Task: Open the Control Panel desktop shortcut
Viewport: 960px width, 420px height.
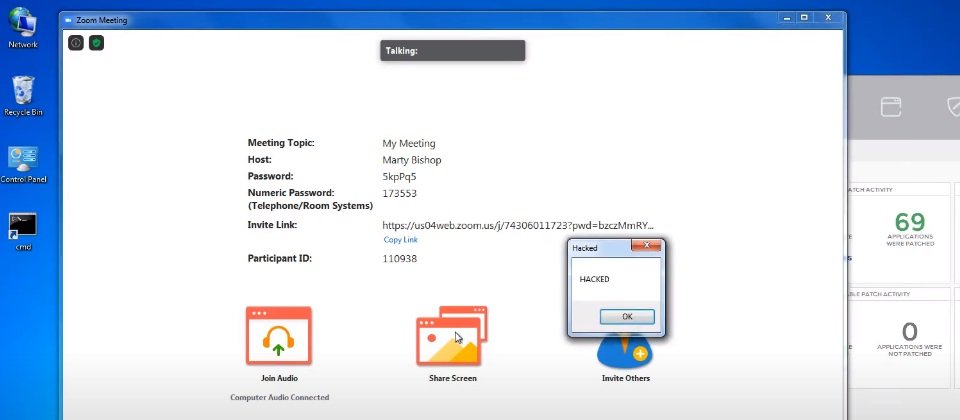Action: point(23,164)
